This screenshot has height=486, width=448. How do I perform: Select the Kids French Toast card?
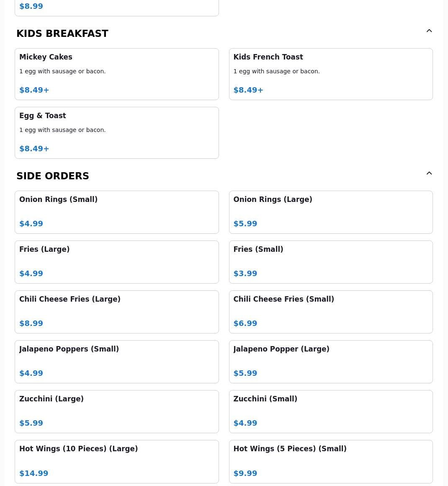pyautogui.click(x=330, y=74)
